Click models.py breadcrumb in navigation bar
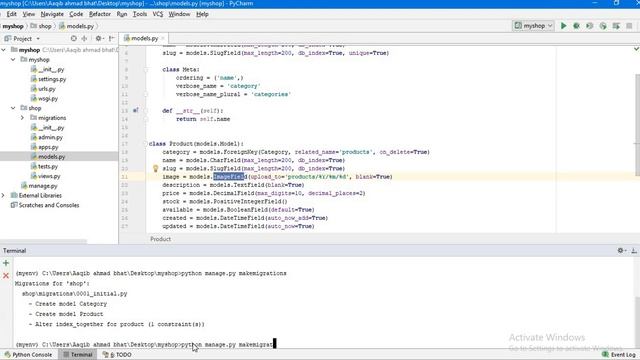 pos(77,26)
